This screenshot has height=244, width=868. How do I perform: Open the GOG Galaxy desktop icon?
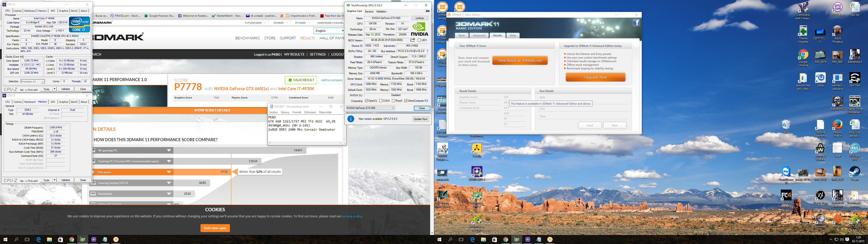(x=837, y=9)
